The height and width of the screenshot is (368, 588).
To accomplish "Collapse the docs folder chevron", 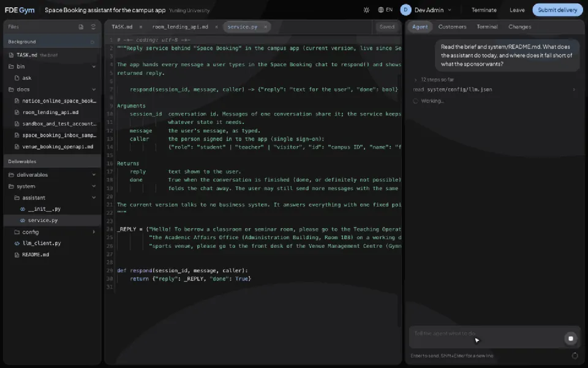I will click(x=94, y=90).
